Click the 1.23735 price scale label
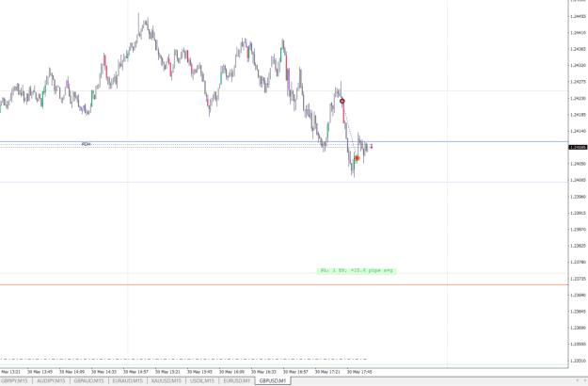 pos(578,279)
